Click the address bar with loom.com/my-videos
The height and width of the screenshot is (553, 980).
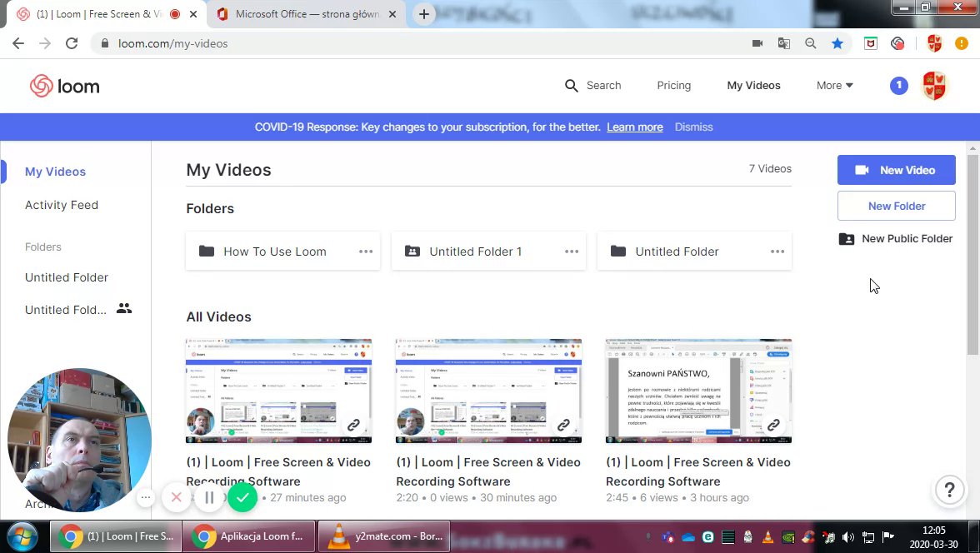(x=412, y=43)
